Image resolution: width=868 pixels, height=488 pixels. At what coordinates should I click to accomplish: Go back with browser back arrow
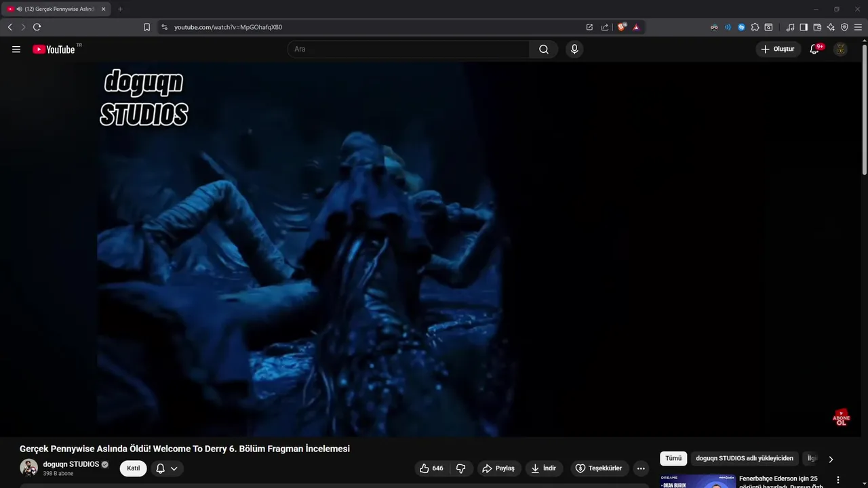[10, 27]
